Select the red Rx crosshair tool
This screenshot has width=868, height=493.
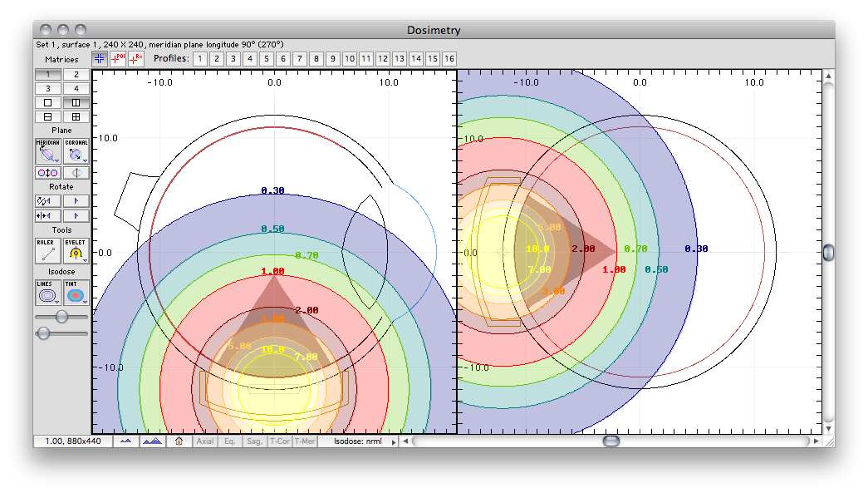pos(136,59)
